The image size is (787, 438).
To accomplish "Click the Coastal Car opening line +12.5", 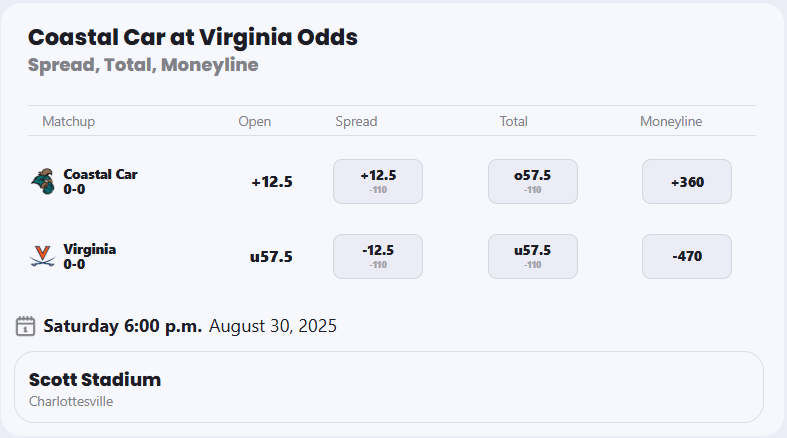I will (x=271, y=182).
